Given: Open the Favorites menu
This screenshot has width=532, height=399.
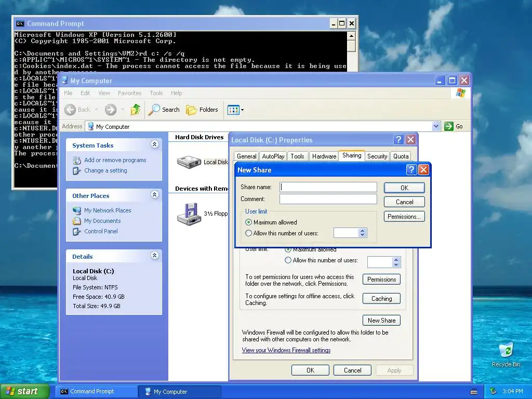Looking at the screenshot, I should pyautogui.click(x=129, y=93).
